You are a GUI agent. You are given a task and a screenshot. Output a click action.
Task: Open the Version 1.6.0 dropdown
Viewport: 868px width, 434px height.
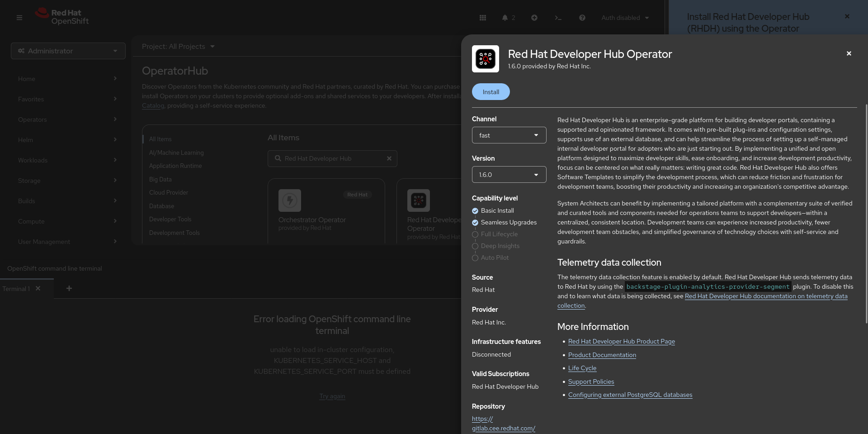click(509, 174)
